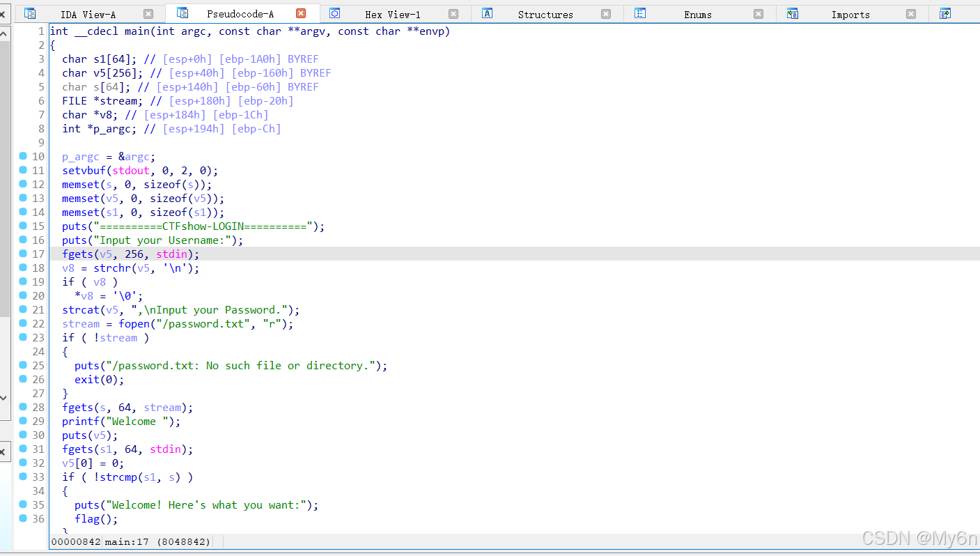Click the 's1[64]' variable declaration
Viewport: 980px width, 556px height.
116,59
